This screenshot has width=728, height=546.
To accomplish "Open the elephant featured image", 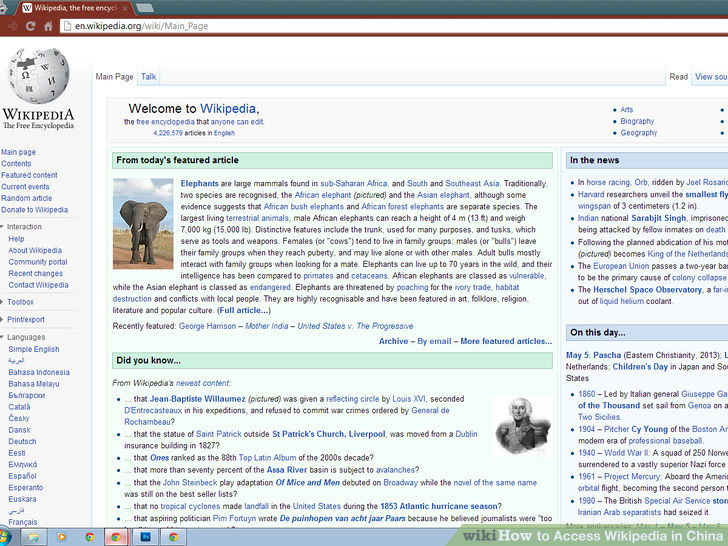I will tap(143, 224).
